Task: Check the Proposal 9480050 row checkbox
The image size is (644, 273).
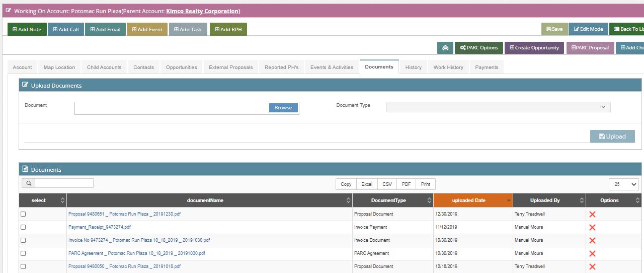Action: point(23,266)
